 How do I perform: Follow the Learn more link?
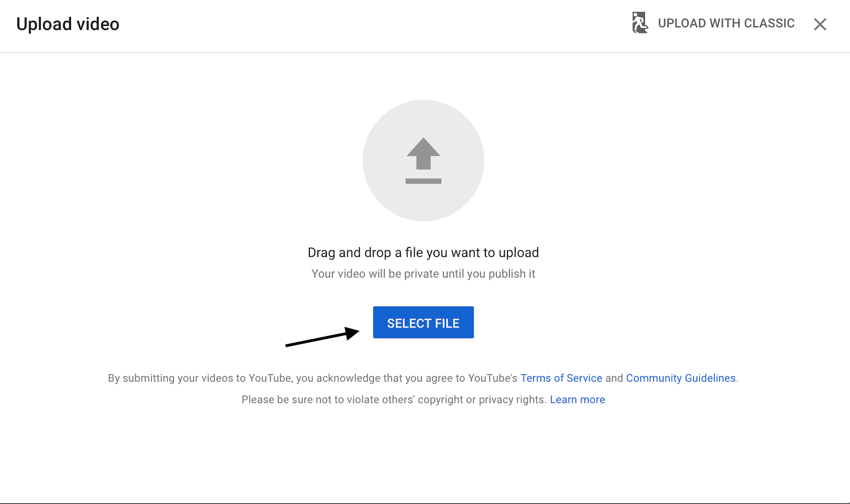coord(577,400)
